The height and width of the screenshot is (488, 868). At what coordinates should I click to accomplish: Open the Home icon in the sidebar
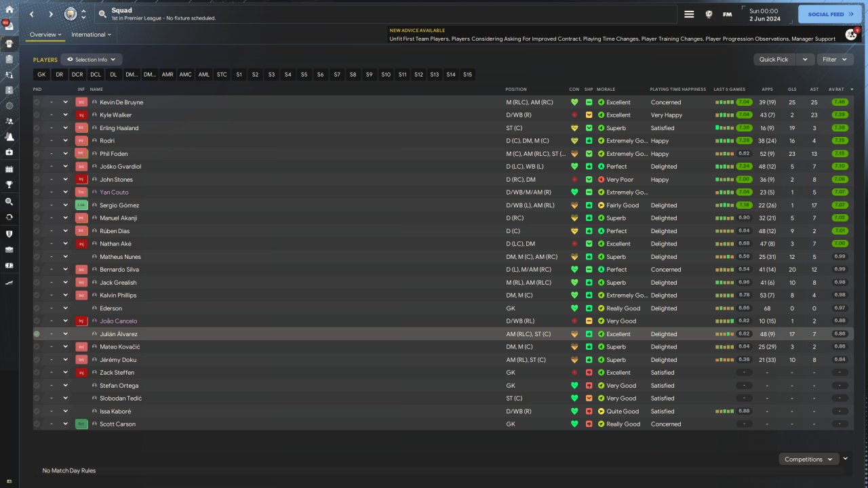9,9
